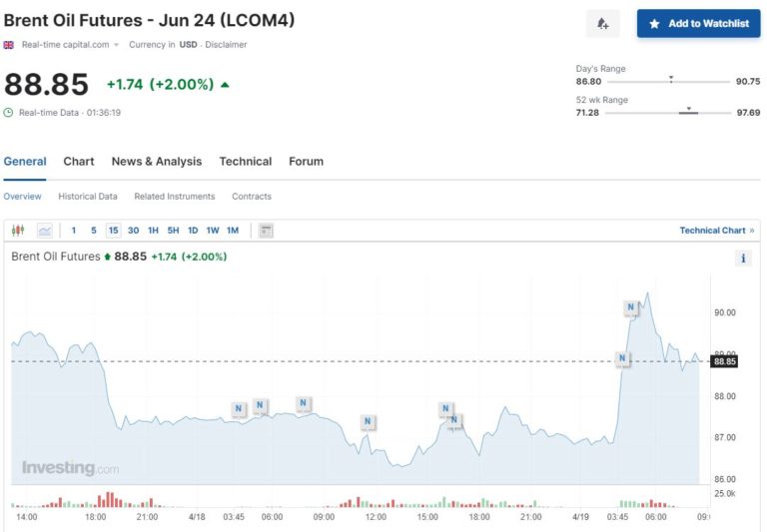The width and height of the screenshot is (767, 532).
Task: Click the create alert bell icon
Action: click(602, 23)
